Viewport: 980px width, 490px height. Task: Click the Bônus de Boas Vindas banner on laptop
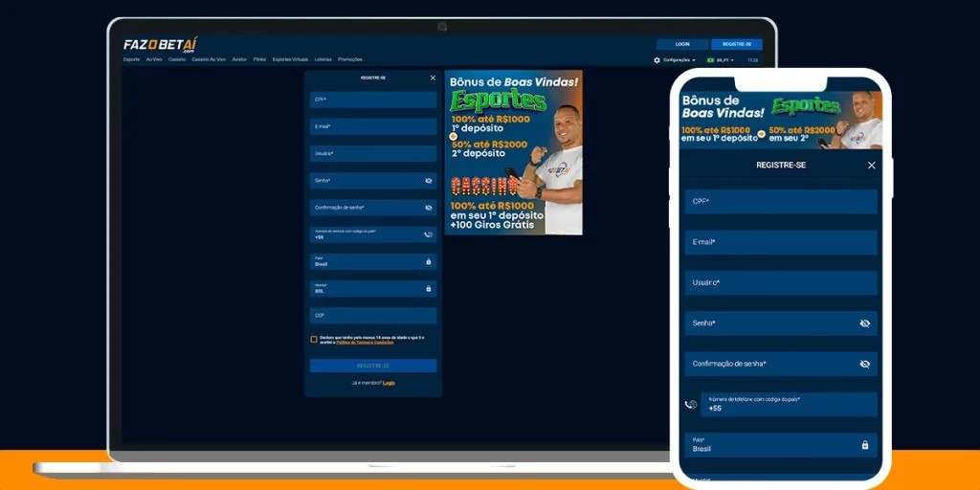click(x=513, y=152)
